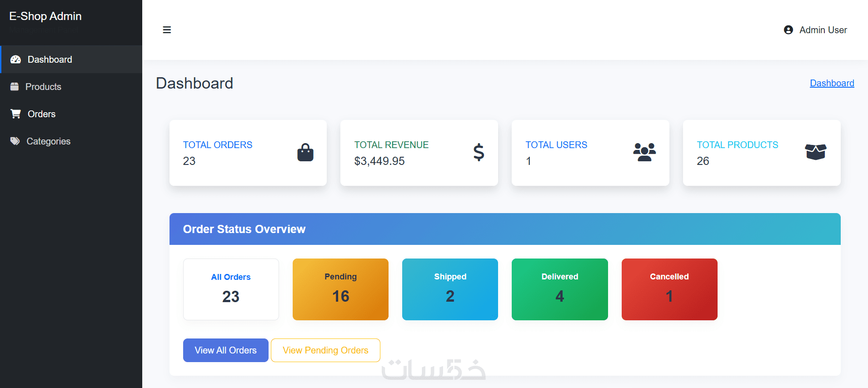Click the people group icon on Total Users
The height and width of the screenshot is (388, 868).
coord(644,152)
